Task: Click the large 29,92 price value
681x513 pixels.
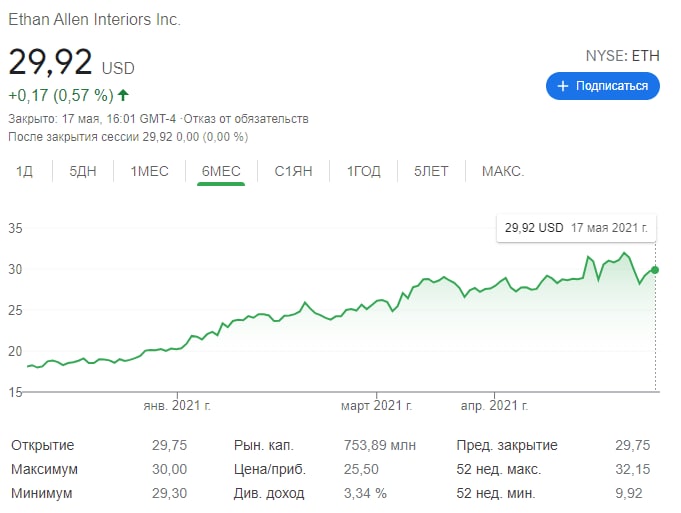Action: (x=50, y=62)
